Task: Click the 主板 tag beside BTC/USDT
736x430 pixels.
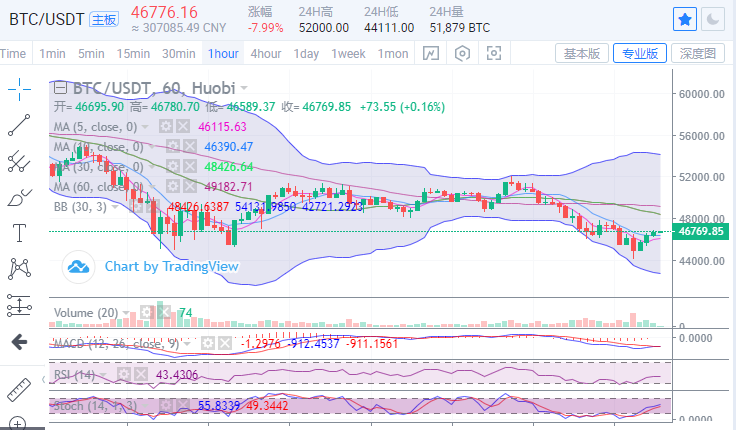Action: click(104, 19)
